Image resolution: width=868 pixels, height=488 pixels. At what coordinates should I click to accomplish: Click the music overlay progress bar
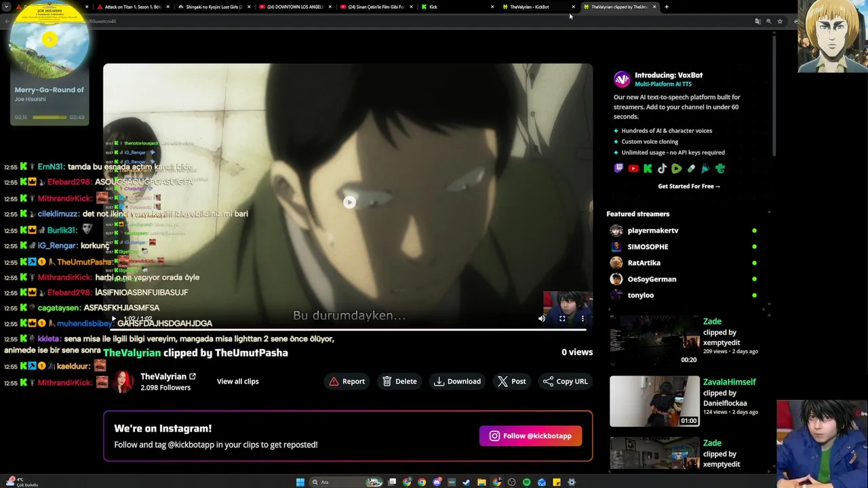point(50,117)
